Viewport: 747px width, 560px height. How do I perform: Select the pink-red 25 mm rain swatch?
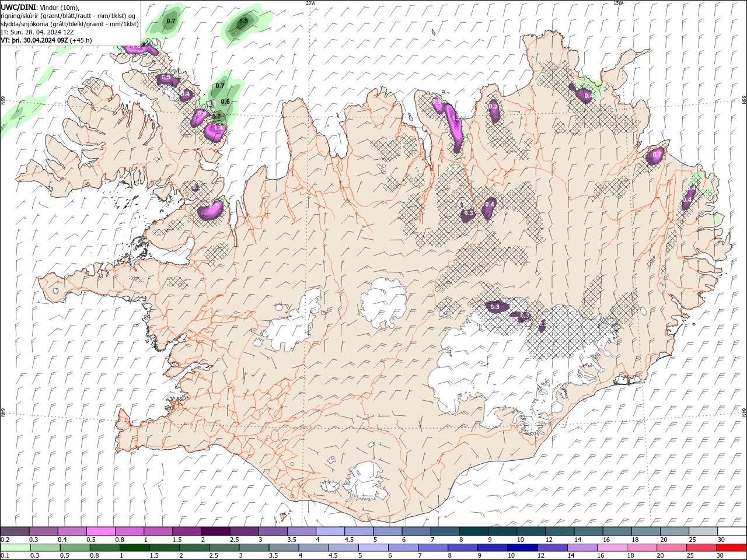(701, 548)
